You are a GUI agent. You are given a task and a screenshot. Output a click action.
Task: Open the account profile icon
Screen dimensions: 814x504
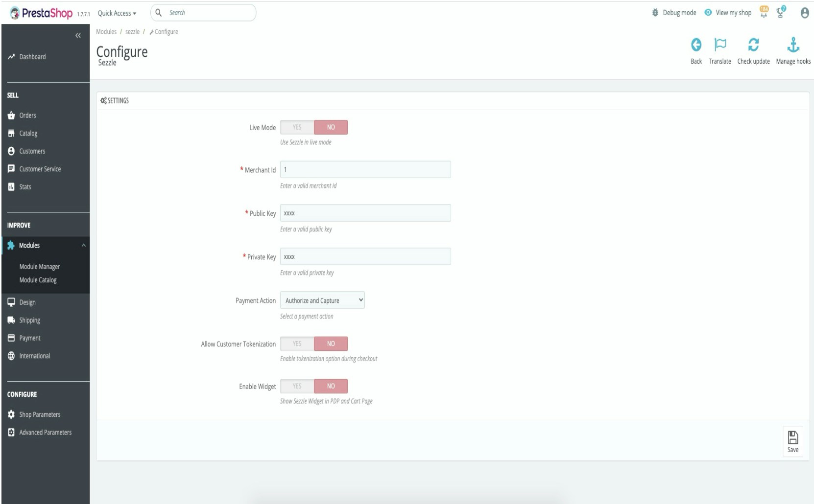[804, 13]
